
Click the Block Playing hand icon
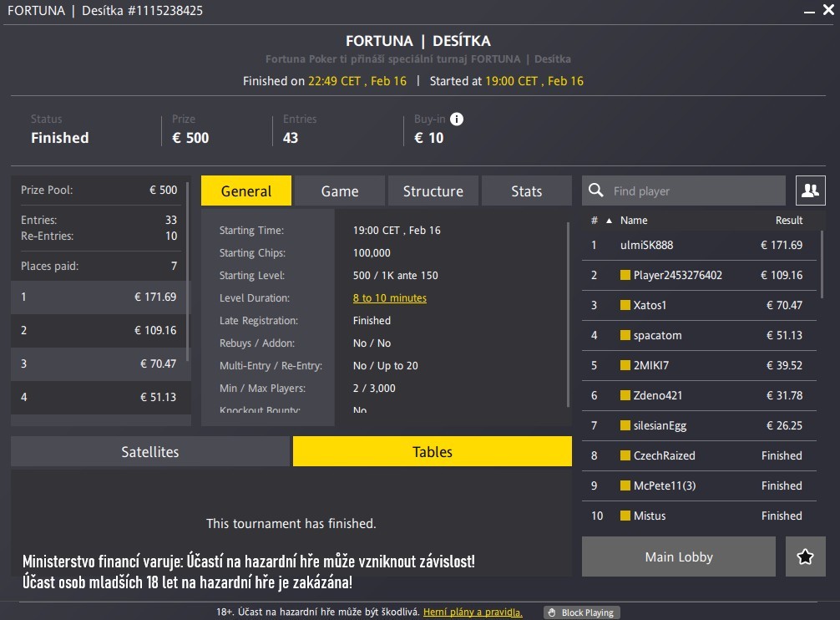550,612
